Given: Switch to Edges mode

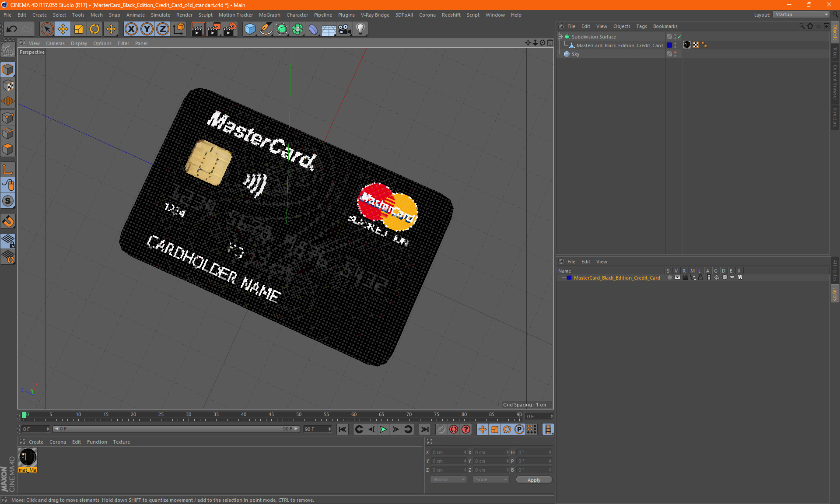Looking at the screenshot, I should tap(8, 133).
